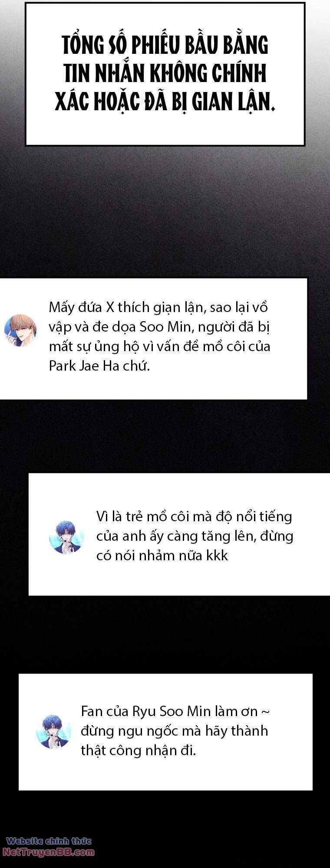
Task: Click the line "vập và đe dọa Soo Min"
Action: pos(159,327)
